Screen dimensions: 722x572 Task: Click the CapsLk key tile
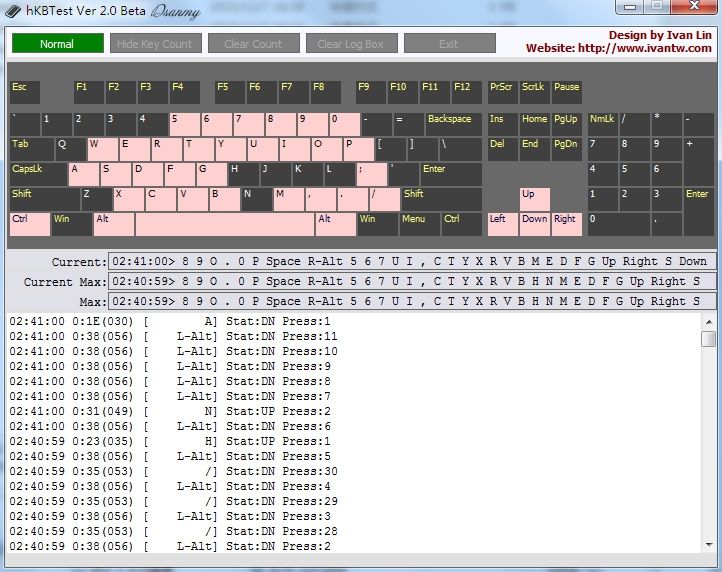pyautogui.click(x=38, y=174)
